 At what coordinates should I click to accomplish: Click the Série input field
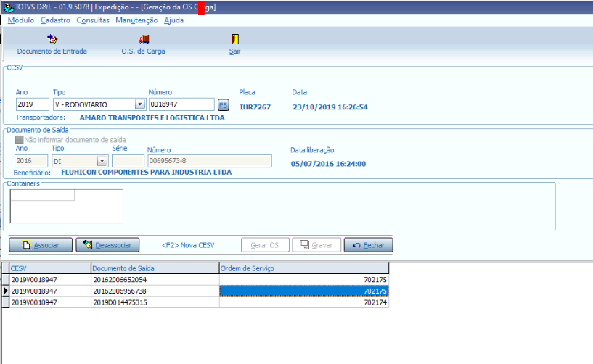(128, 161)
